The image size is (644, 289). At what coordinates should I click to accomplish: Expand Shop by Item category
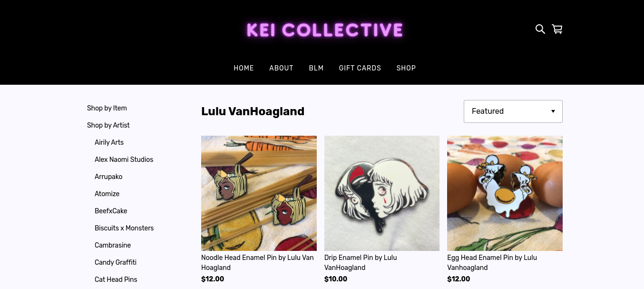[x=107, y=108]
